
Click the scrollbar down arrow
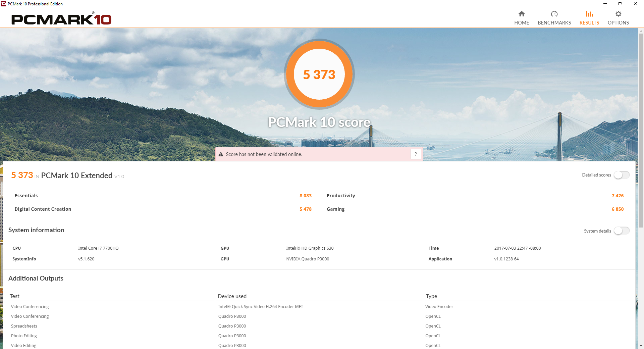click(x=641, y=346)
